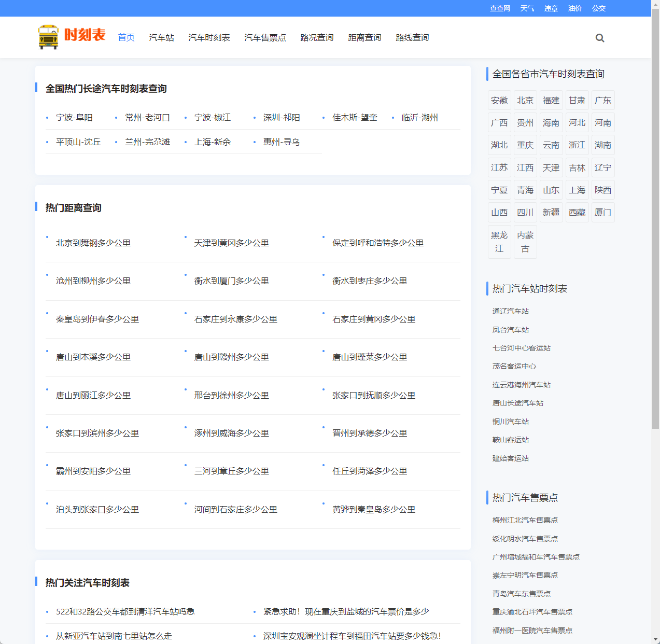This screenshot has height=644, width=660.
Task: Open the 油价 link in top bar
Action: point(574,8)
